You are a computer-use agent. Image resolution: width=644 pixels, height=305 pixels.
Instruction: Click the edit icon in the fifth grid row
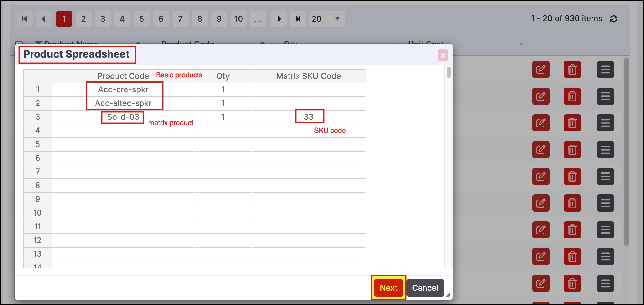541,176
